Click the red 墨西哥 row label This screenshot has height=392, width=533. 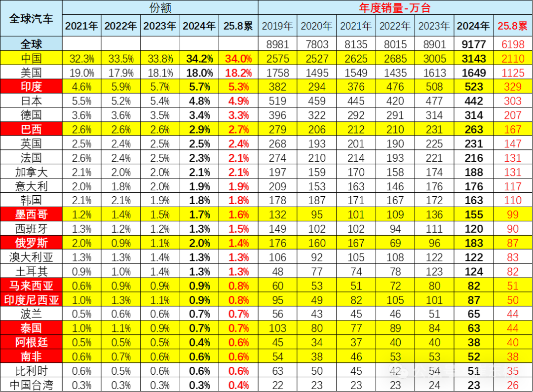pos(31,214)
